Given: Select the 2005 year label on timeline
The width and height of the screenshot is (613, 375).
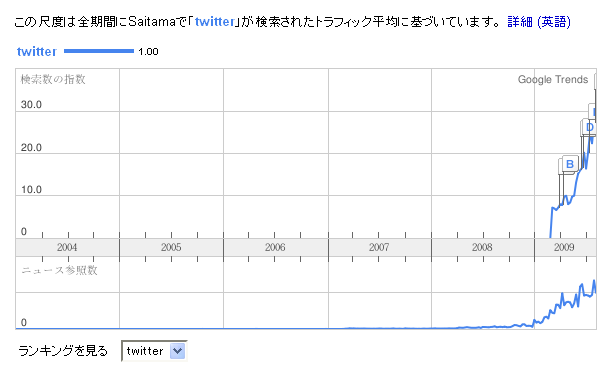Looking at the screenshot, I should pos(171,247).
